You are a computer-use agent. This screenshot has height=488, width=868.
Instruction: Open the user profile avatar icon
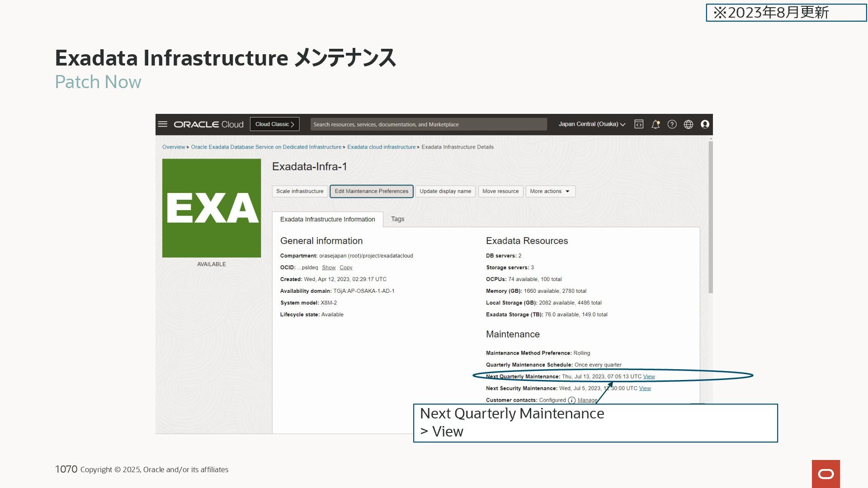tap(704, 124)
